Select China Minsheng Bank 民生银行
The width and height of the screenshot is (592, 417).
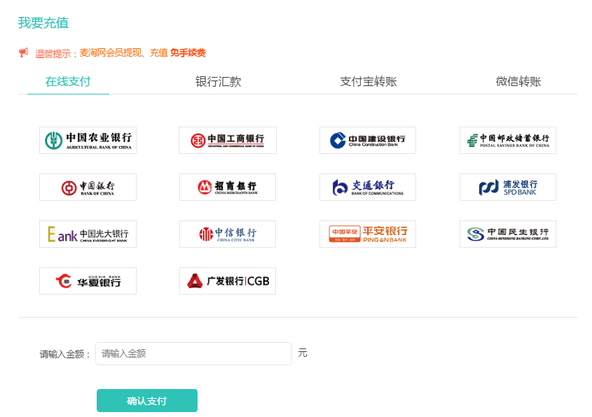[508, 234]
